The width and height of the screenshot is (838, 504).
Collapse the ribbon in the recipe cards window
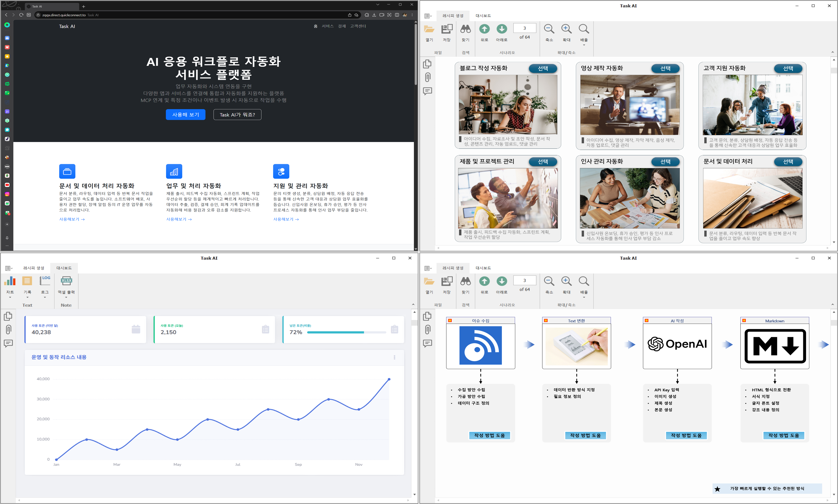point(832,52)
